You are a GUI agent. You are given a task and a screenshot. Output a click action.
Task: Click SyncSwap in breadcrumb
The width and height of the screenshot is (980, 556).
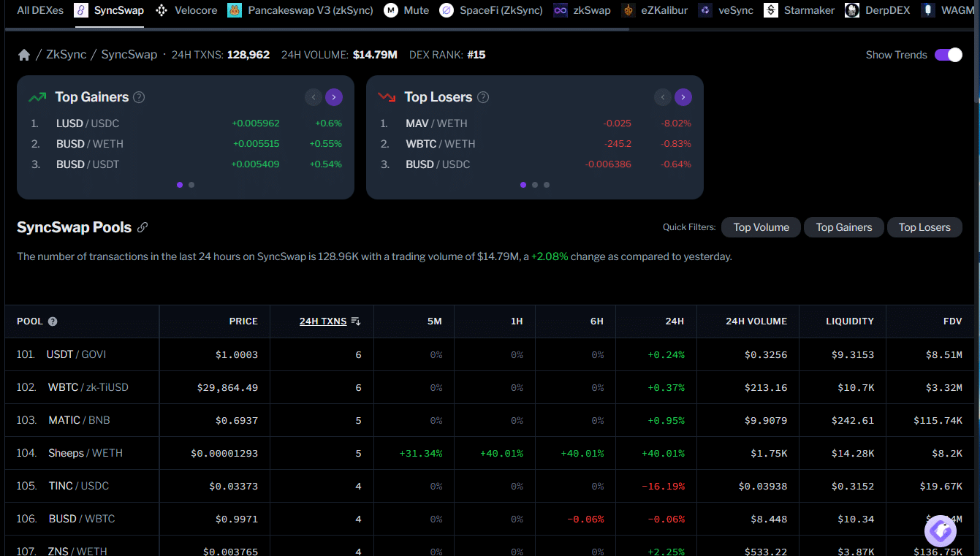[x=129, y=55]
